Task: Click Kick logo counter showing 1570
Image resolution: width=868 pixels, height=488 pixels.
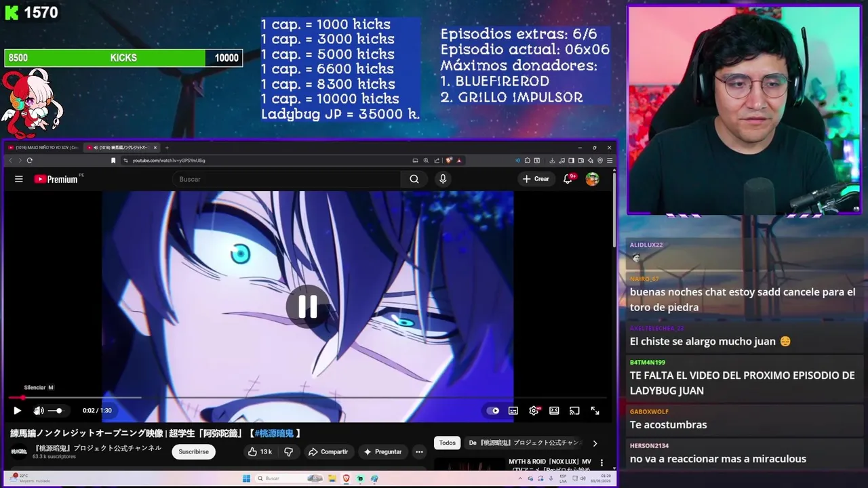Action: point(31,13)
